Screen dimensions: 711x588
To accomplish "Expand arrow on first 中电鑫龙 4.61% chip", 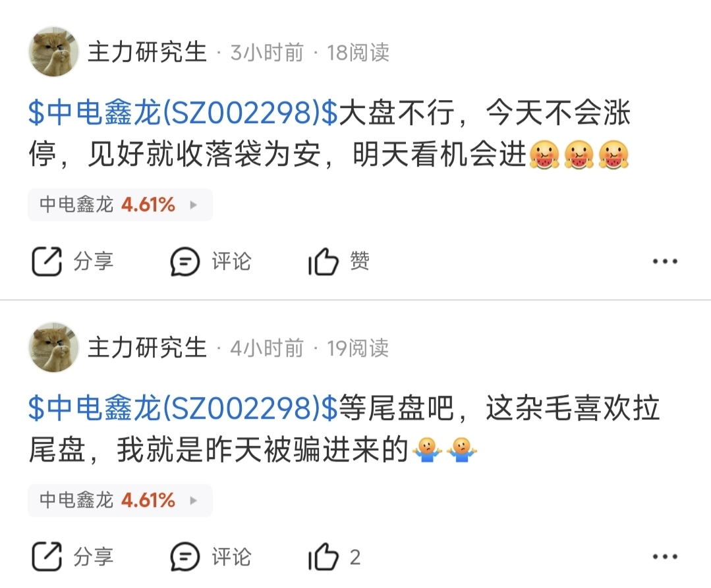I will pyautogui.click(x=194, y=205).
